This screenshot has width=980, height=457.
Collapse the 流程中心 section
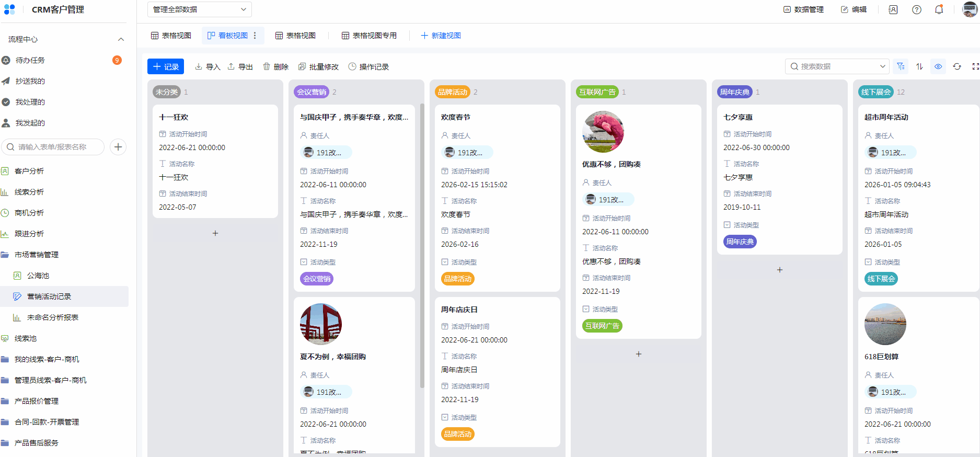tap(121, 39)
